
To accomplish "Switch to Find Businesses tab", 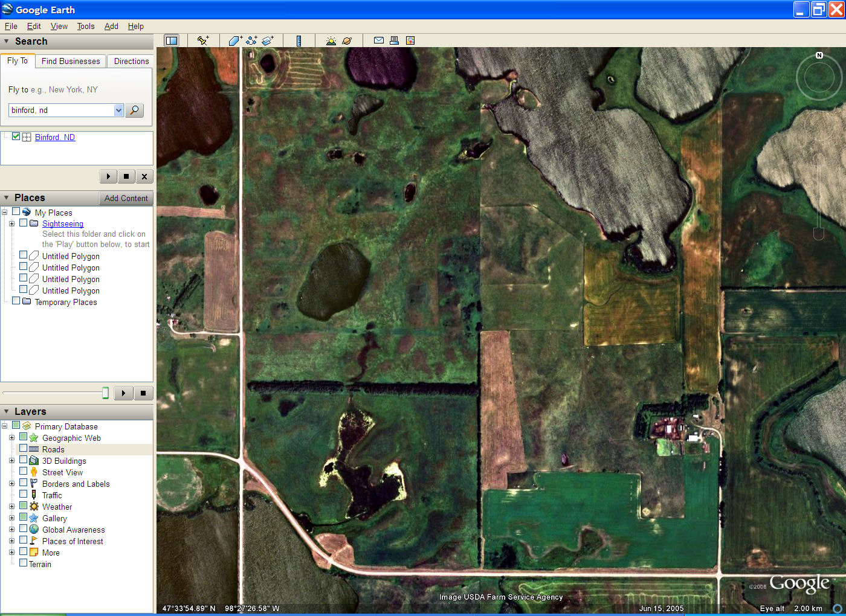I will [71, 61].
